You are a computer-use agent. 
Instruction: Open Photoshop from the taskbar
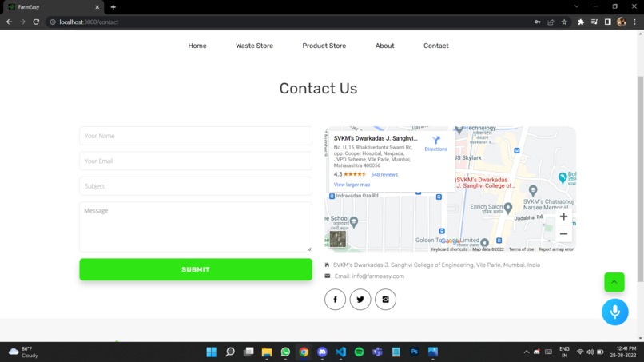click(415, 352)
